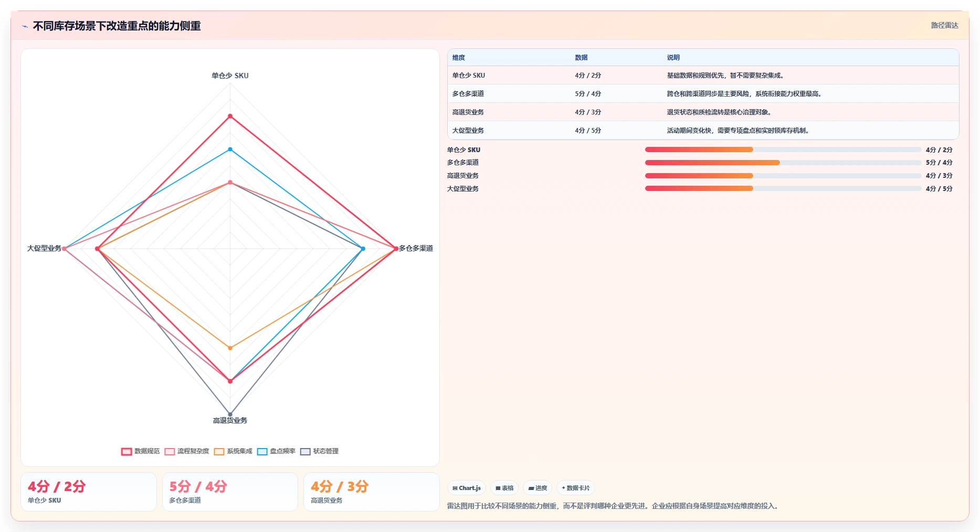
Task: Click table cell 多仓多渠道 in the table
Action: pos(468,94)
